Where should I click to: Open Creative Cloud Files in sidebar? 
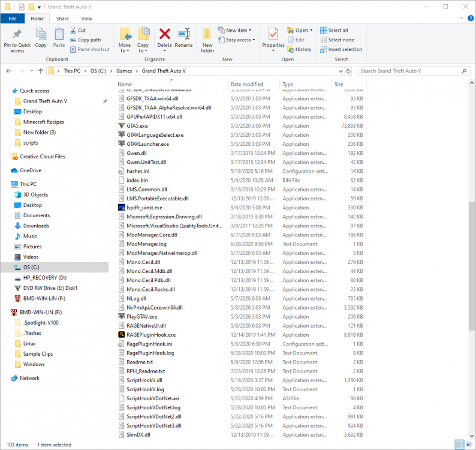(x=42, y=157)
